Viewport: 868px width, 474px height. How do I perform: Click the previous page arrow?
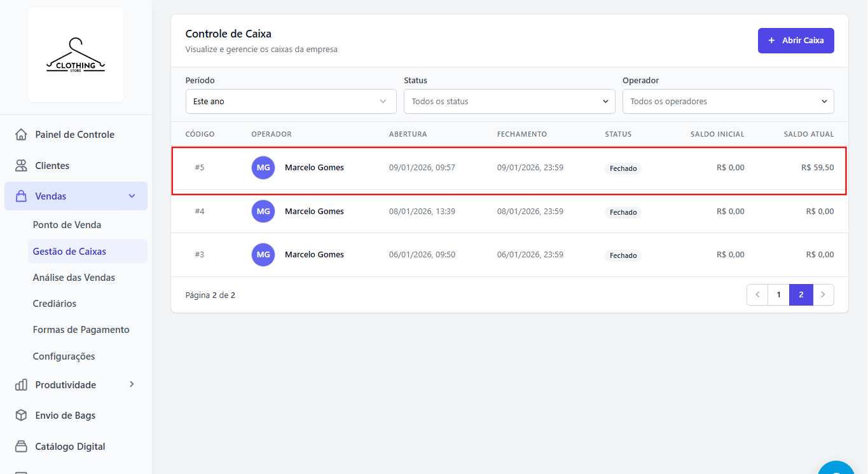click(757, 295)
